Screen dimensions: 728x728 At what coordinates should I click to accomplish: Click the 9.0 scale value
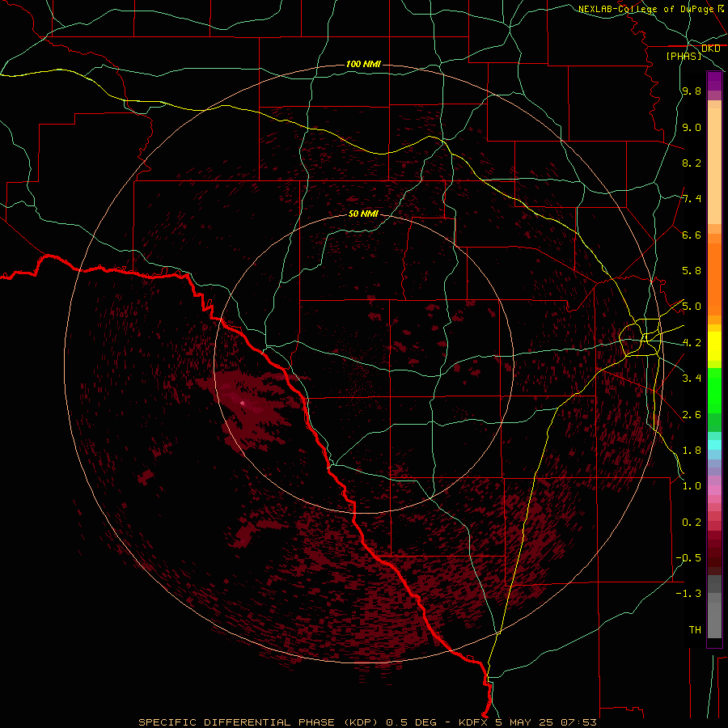pyautogui.click(x=692, y=127)
